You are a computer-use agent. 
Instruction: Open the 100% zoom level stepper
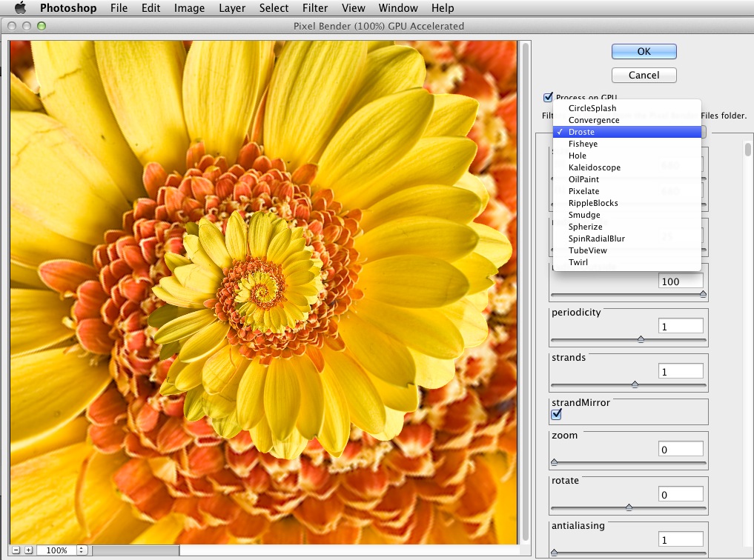82,550
